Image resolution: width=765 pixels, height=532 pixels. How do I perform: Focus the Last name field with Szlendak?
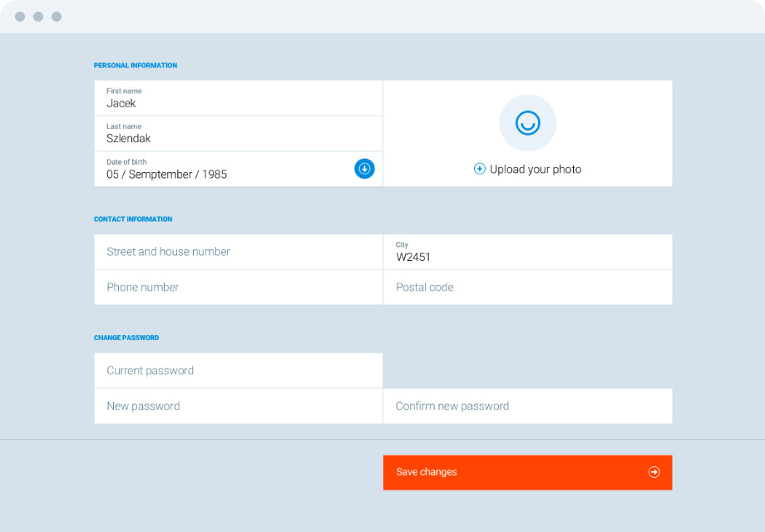239,134
